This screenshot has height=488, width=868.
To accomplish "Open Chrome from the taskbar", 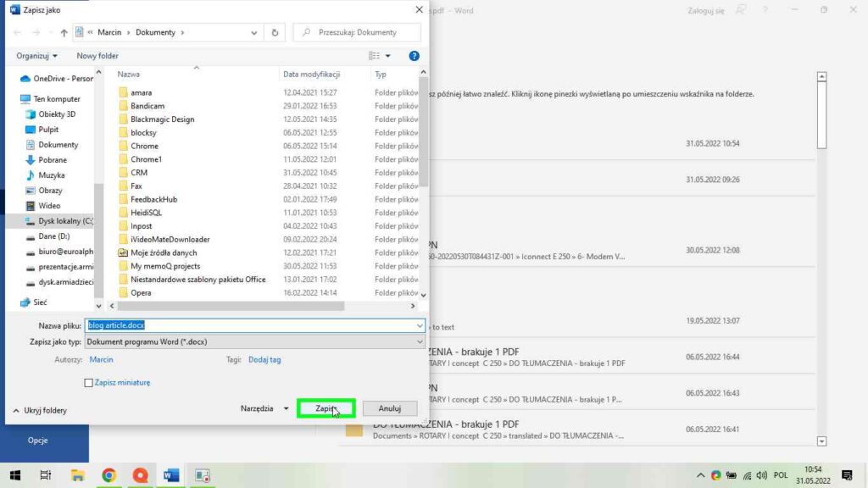I will [x=108, y=475].
